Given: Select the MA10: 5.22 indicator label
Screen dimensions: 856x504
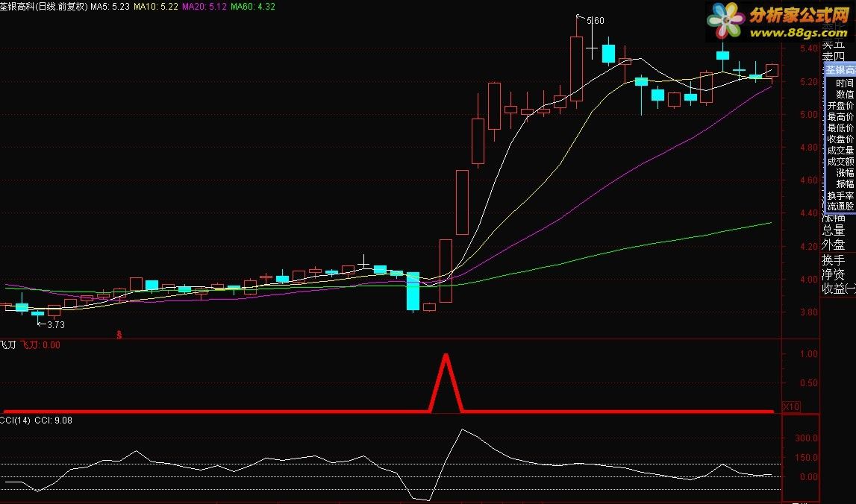Looking at the screenshot, I should coord(155,7).
